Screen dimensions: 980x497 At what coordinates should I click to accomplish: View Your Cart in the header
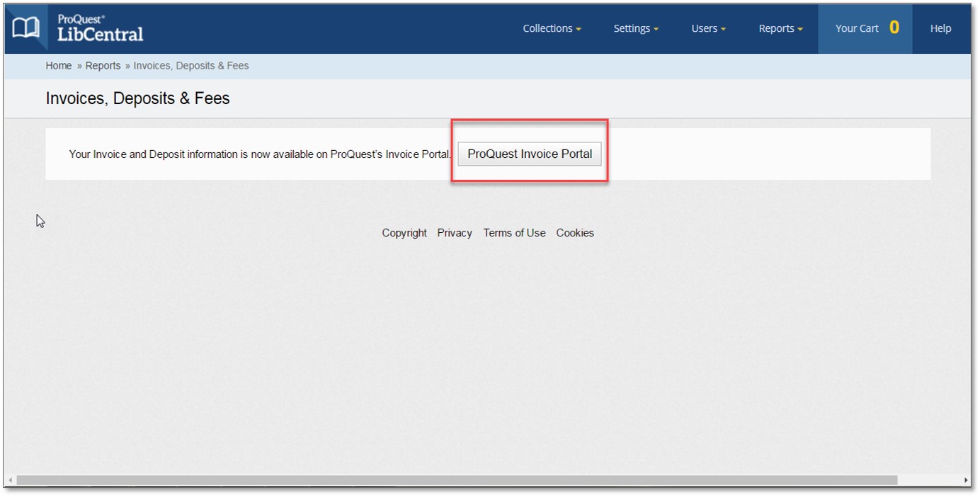click(x=865, y=28)
